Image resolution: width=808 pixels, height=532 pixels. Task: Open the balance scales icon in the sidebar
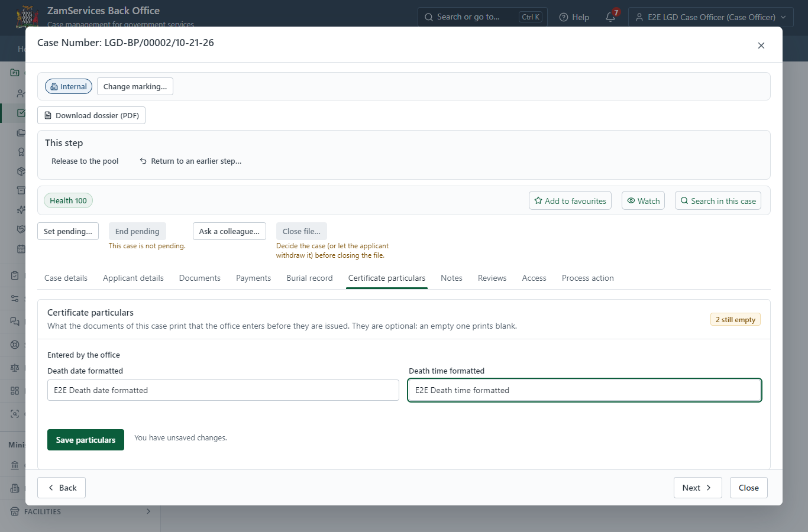click(x=15, y=368)
